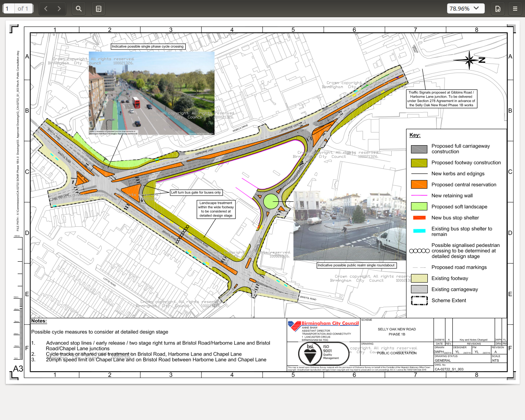Open the document search tool
This screenshot has width=525, height=420.
point(78,8)
